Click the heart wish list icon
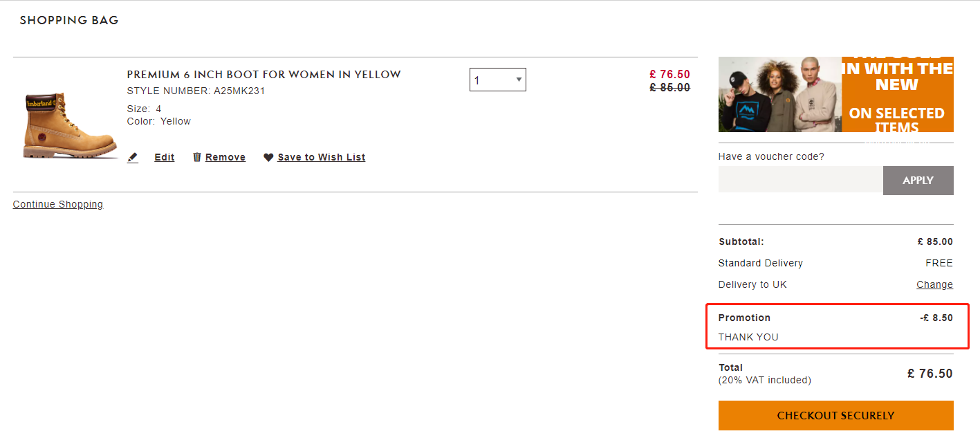Viewport: 980px width, 438px height. 268,158
